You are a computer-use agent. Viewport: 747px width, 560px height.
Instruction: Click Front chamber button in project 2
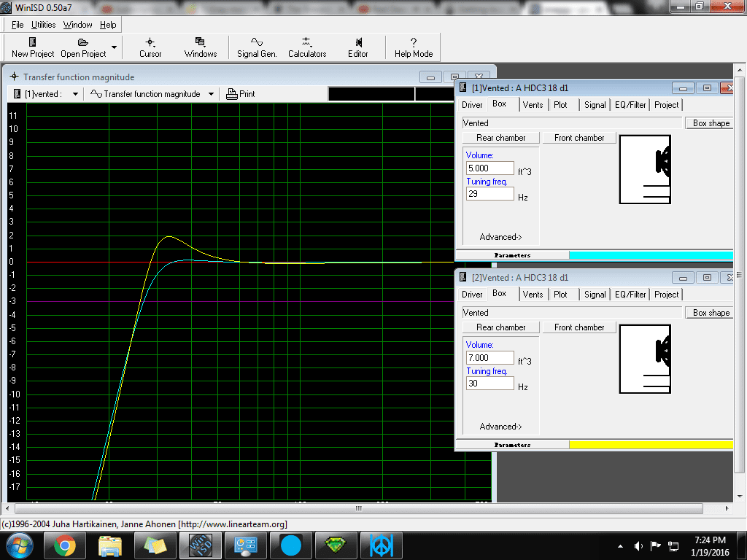(579, 327)
